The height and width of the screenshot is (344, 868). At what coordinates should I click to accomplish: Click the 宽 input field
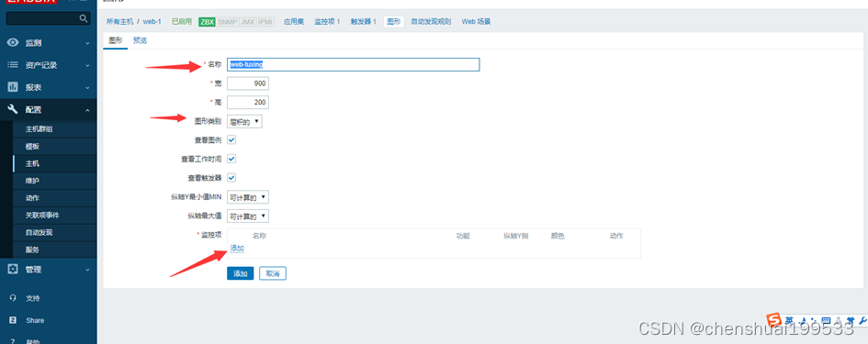point(248,83)
